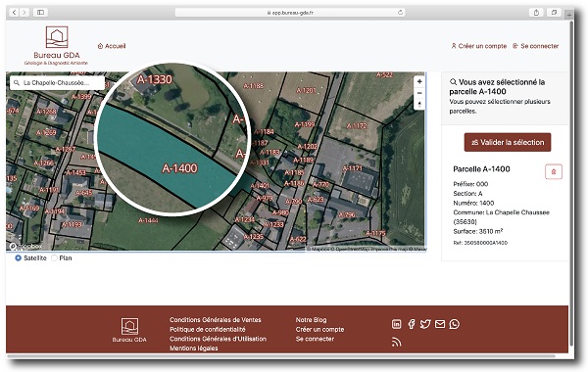Open Se connecter in header

tap(536, 46)
